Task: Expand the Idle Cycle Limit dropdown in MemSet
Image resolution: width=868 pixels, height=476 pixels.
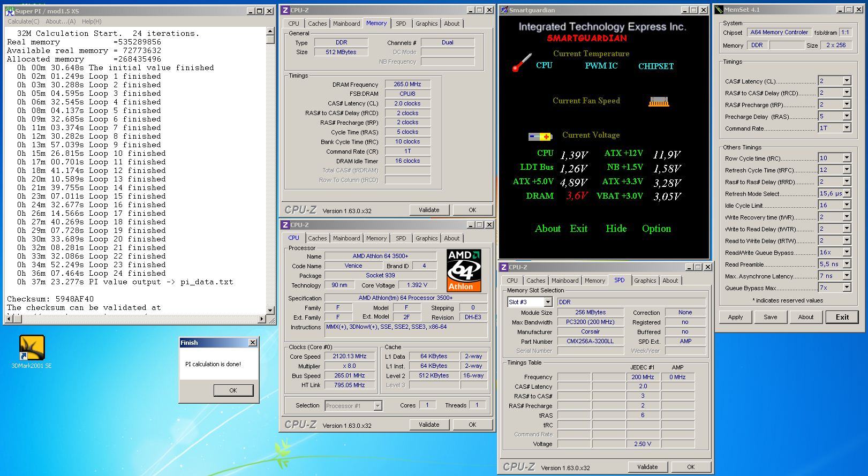Action: coord(847,205)
